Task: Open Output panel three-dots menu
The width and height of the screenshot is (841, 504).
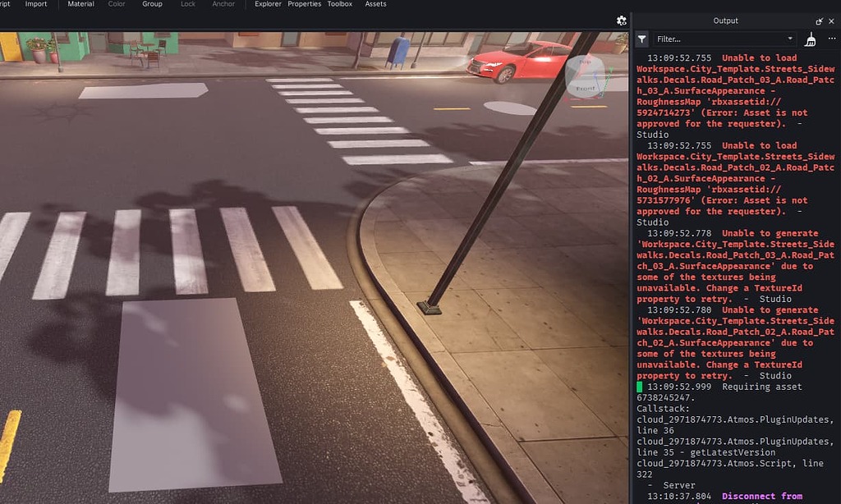Action: pyautogui.click(x=831, y=39)
